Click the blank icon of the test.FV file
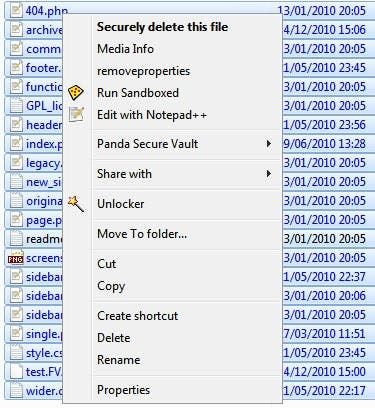The height and width of the screenshot is (408, 375). click(16, 372)
